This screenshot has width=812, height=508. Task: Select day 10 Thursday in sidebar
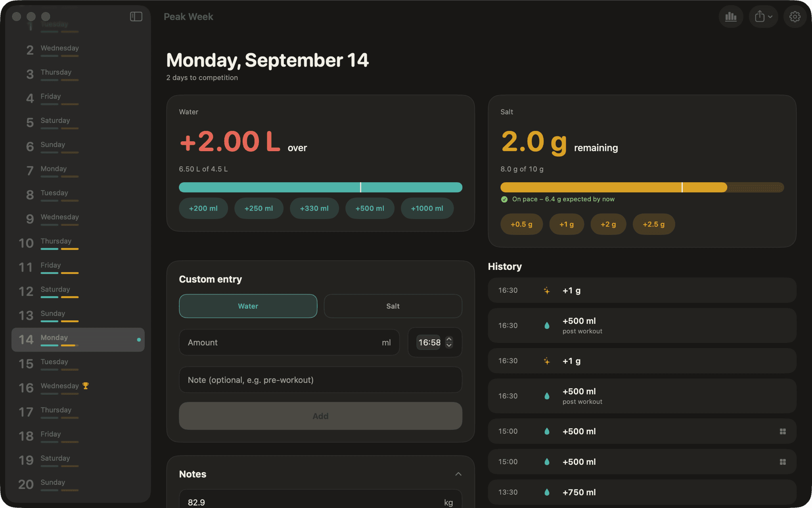click(x=78, y=243)
